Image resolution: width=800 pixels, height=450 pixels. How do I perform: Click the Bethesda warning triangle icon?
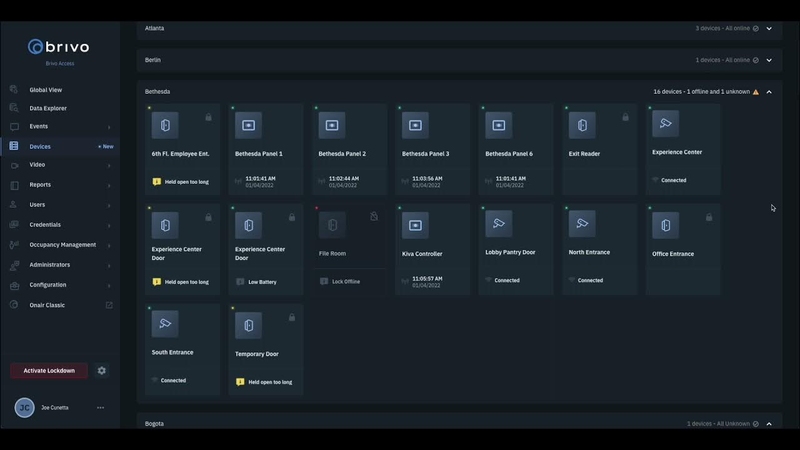pos(756,92)
